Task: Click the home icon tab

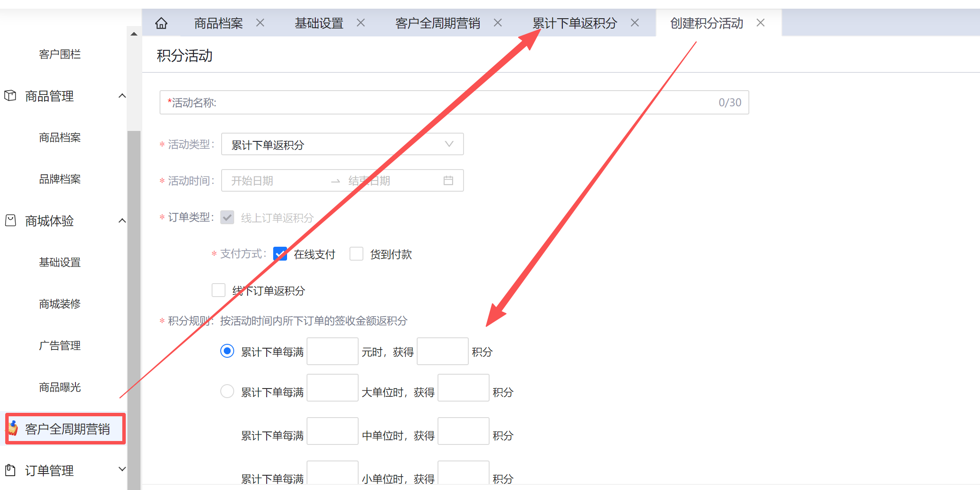Action: coord(161,23)
